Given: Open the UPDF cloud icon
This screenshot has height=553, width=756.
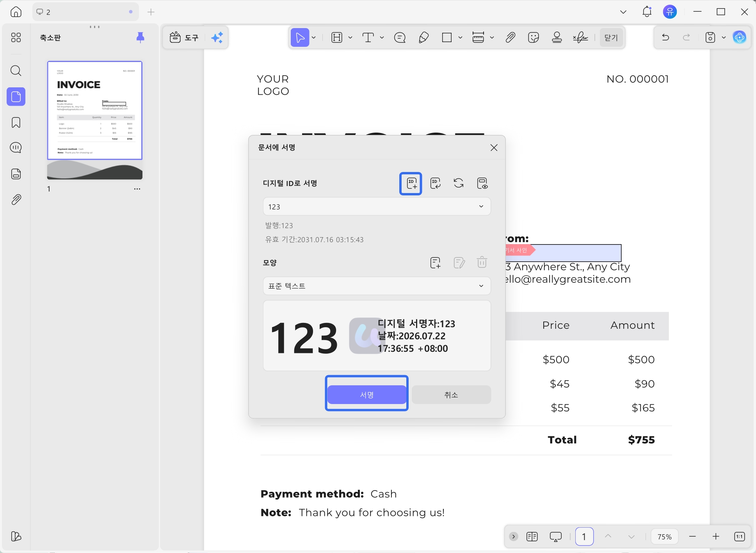Looking at the screenshot, I should pos(740,37).
